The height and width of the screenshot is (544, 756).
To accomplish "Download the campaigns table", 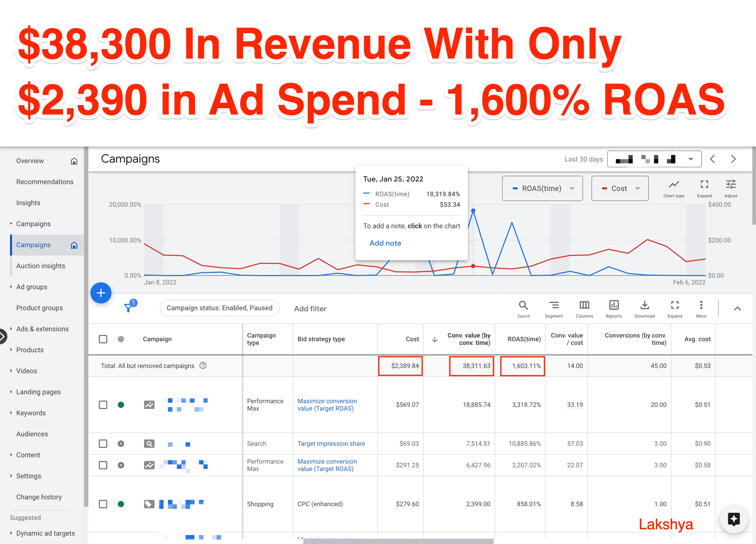I will pyautogui.click(x=644, y=309).
